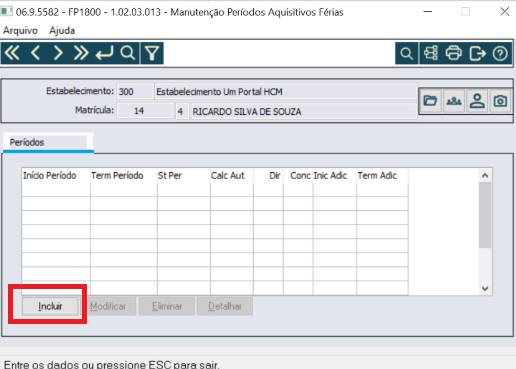Click the exit door icon
This screenshot has height=369, width=516.
coord(477,53)
